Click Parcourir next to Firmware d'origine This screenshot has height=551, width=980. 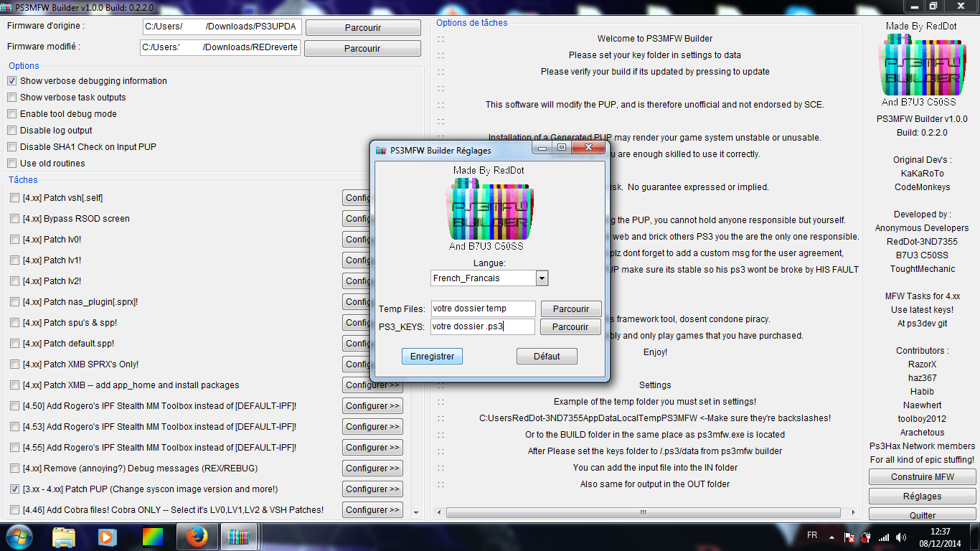point(363,28)
